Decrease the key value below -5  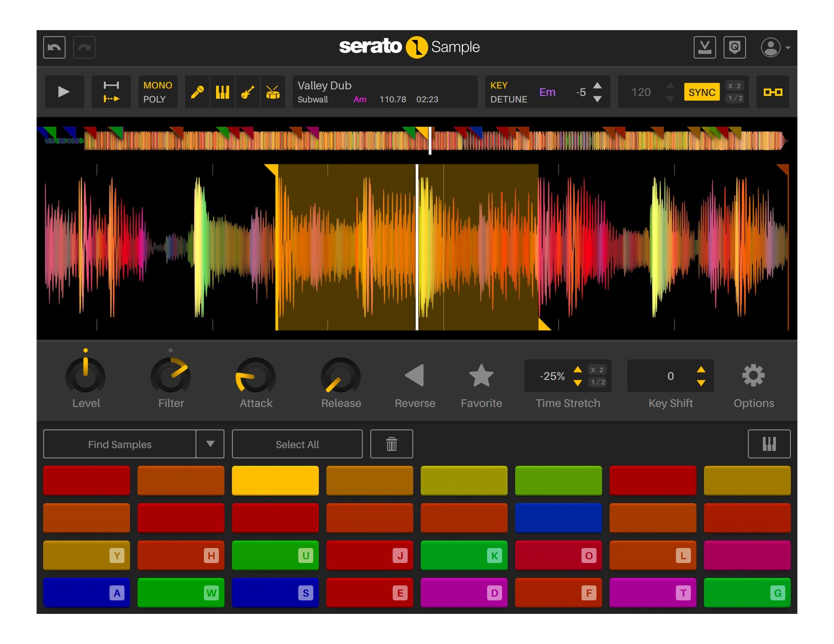598,99
